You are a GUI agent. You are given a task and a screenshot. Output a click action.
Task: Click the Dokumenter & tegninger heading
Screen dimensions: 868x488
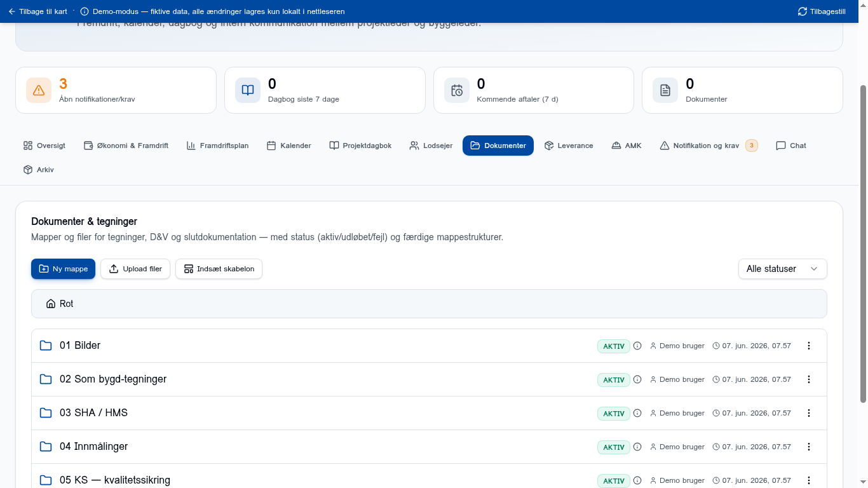pos(85,221)
